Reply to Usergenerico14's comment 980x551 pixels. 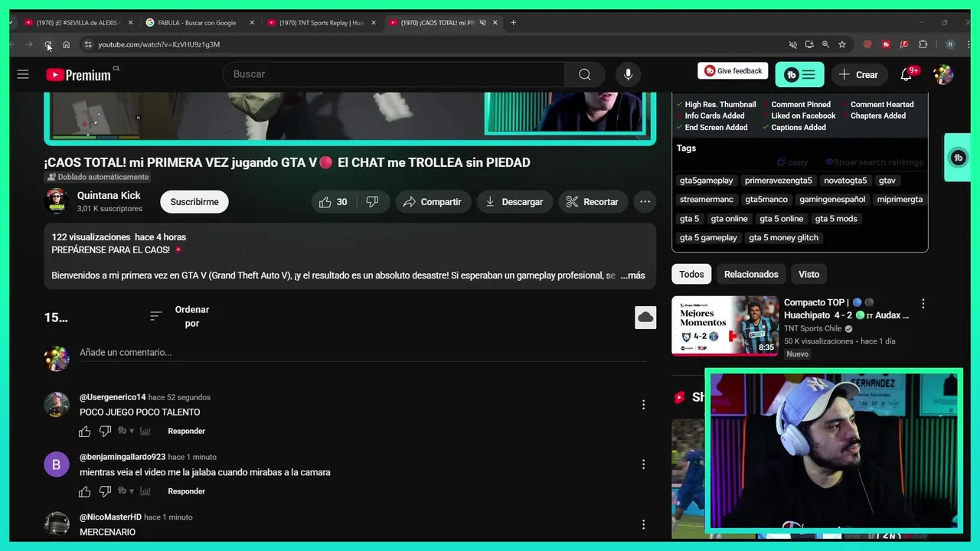186,431
